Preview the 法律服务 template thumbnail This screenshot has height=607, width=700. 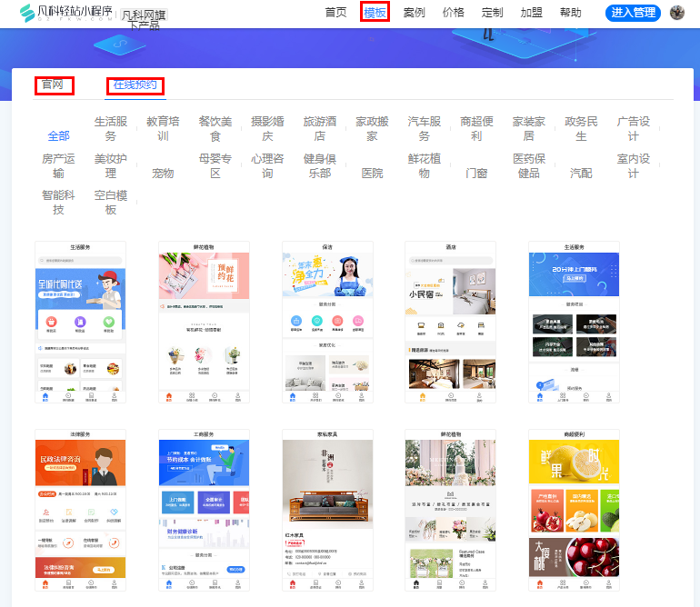(x=80, y=511)
